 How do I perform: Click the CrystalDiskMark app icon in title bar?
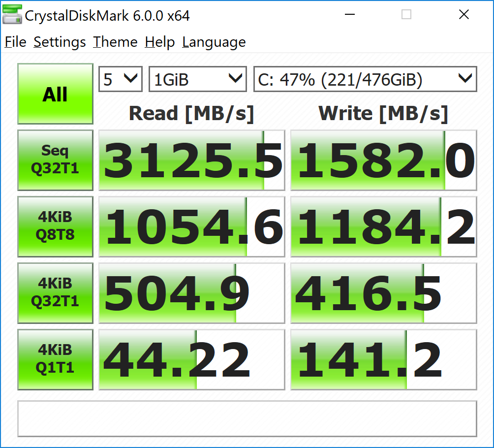coord(12,14)
